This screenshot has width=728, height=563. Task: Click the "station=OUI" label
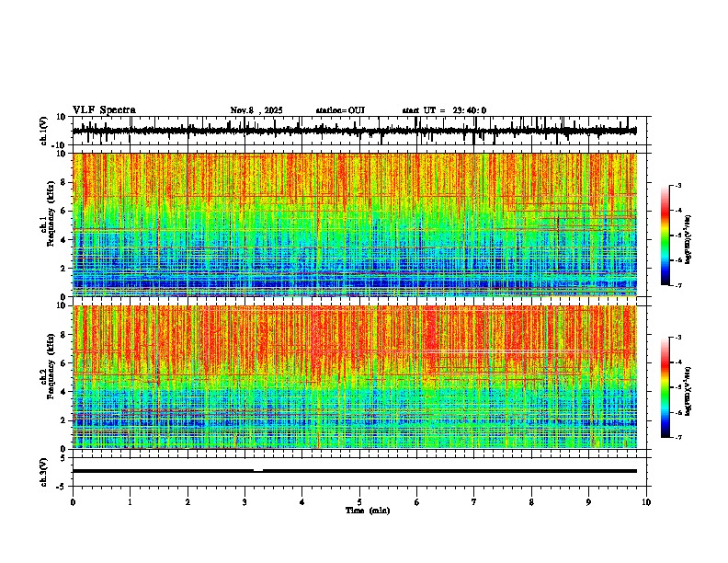[x=340, y=110]
